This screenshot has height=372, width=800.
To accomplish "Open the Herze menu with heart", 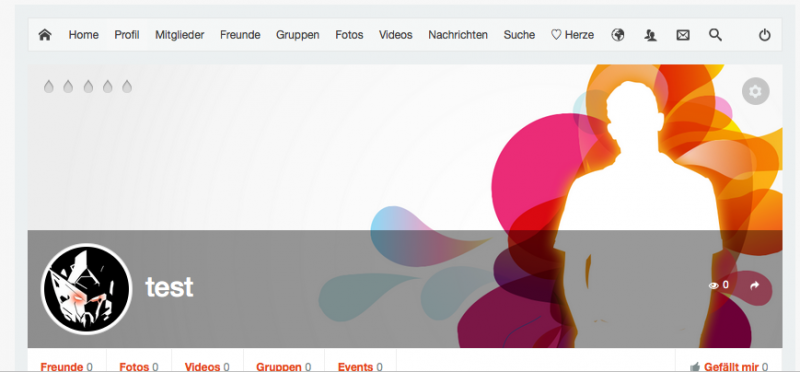I will [x=572, y=35].
